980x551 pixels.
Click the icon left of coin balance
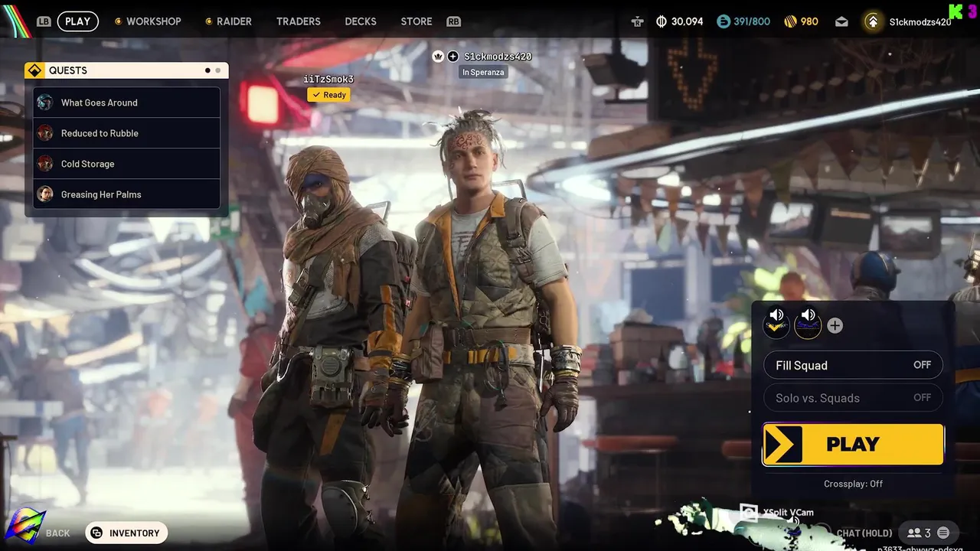[637, 21]
